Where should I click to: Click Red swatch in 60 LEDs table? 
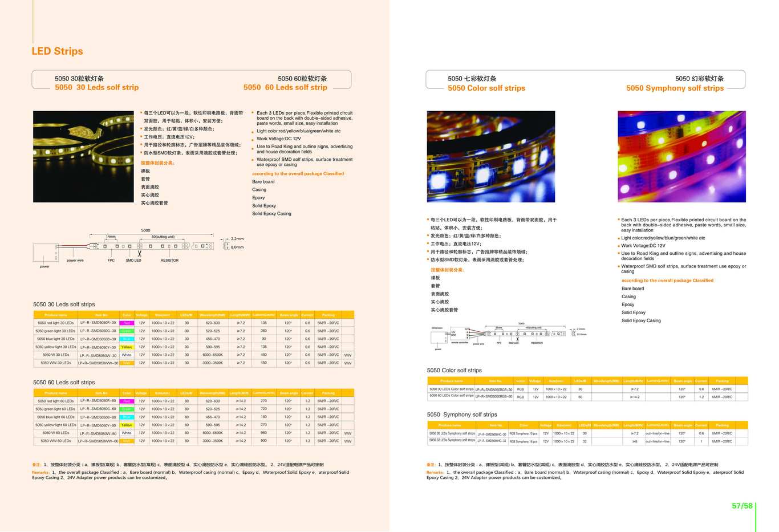pyautogui.click(x=127, y=401)
